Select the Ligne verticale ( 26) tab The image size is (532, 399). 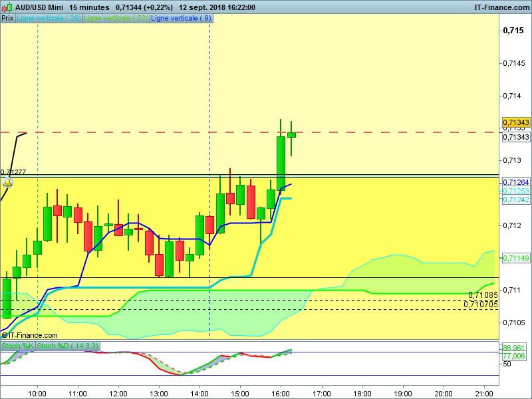point(49,18)
